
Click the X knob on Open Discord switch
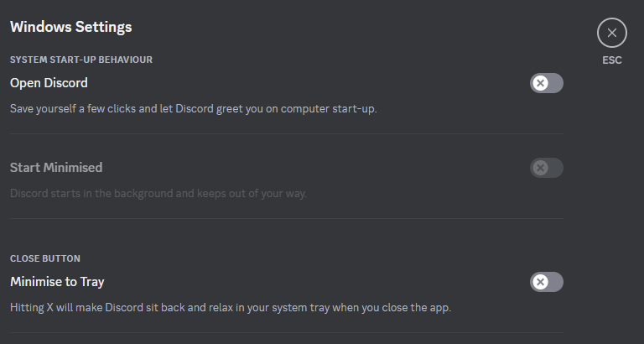tap(541, 83)
